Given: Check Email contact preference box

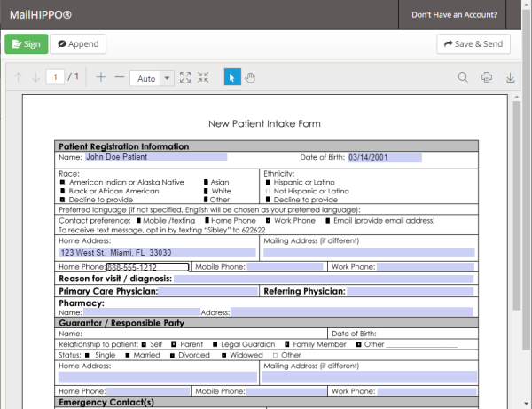Looking at the screenshot, I should tap(328, 221).
